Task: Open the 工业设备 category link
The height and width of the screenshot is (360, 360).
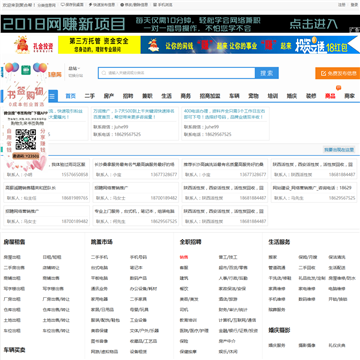Action: (x=138, y=320)
